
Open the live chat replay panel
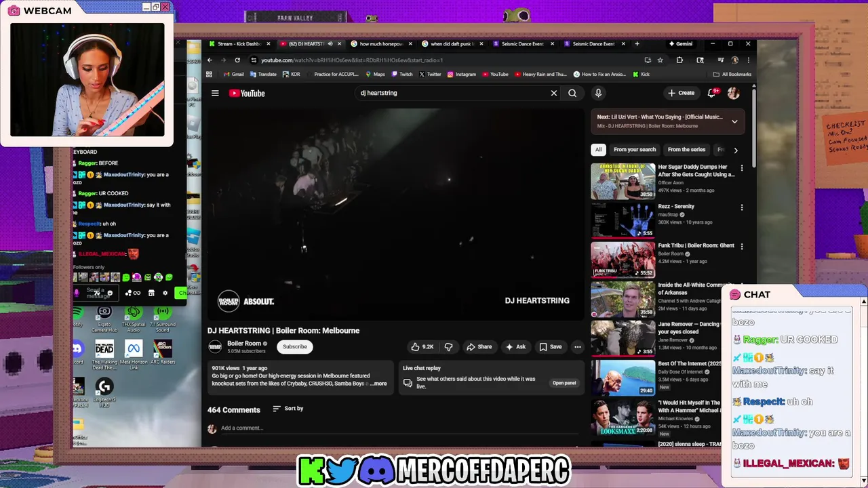coord(564,383)
